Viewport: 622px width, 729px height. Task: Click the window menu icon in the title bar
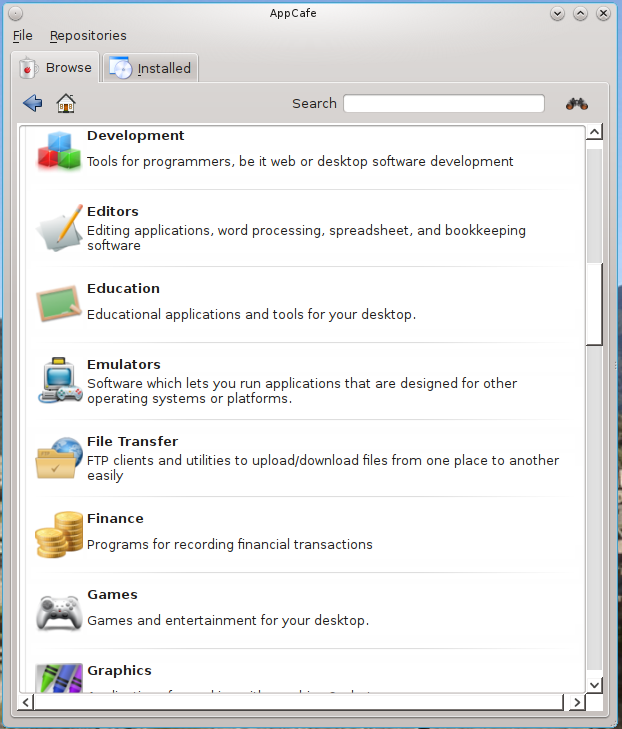[x=15, y=13]
